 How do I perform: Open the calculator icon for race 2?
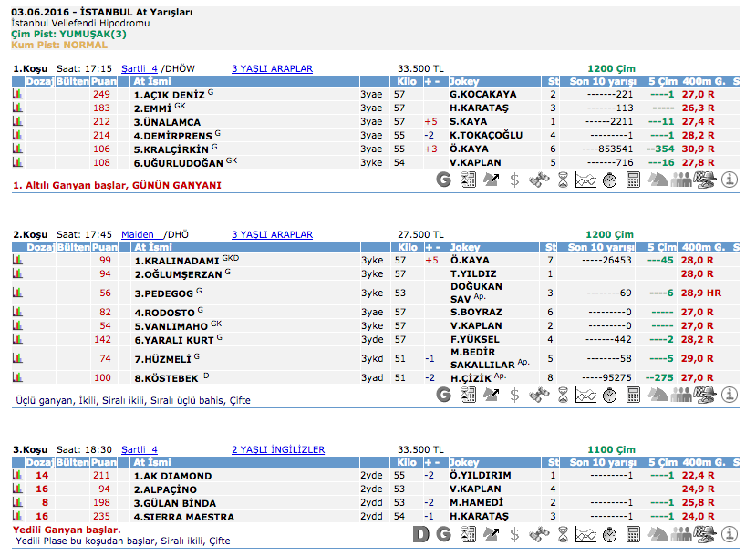(x=633, y=395)
